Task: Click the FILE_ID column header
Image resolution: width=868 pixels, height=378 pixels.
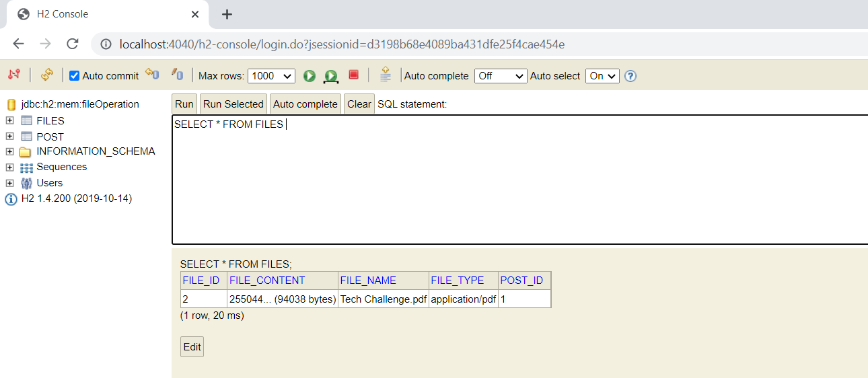Action: [204, 280]
